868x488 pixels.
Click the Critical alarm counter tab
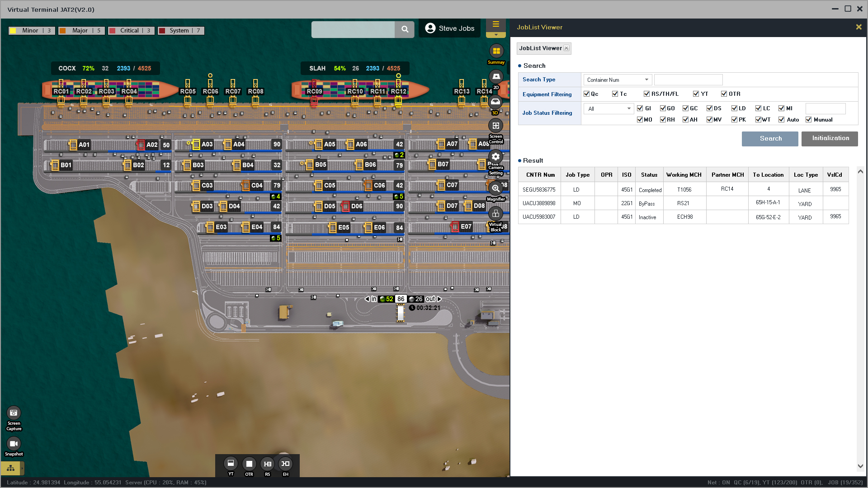[x=131, y=31]
